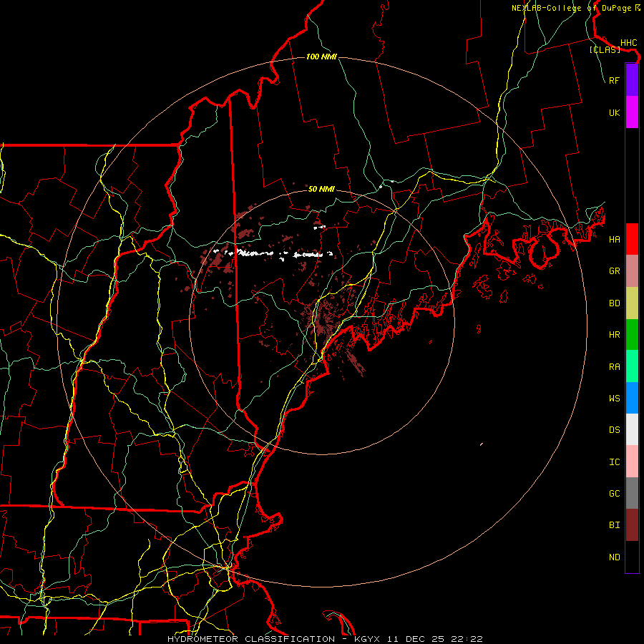Click the IC legend label
Screen dimensions: 644x644
[614, 462]
